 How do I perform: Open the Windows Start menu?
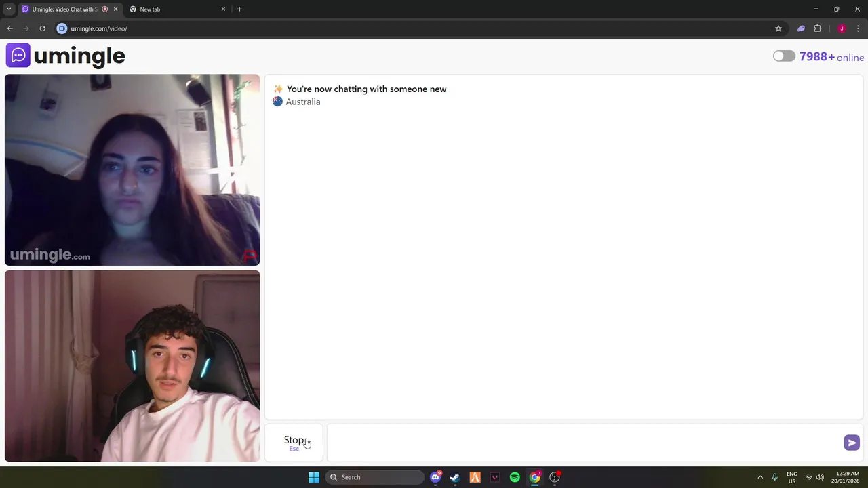[314, 477]
